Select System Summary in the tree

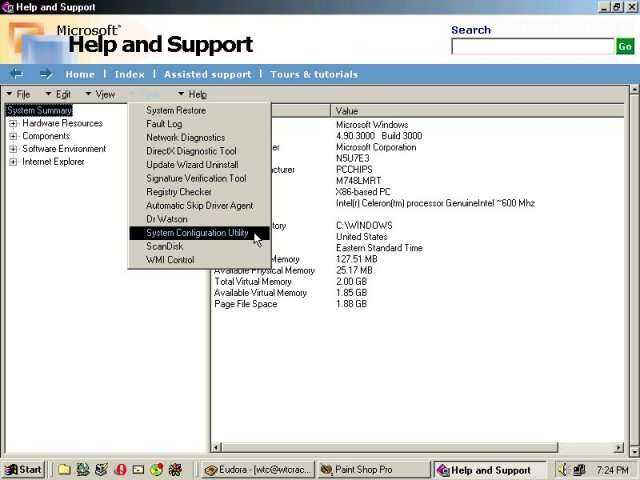point(39,111)
